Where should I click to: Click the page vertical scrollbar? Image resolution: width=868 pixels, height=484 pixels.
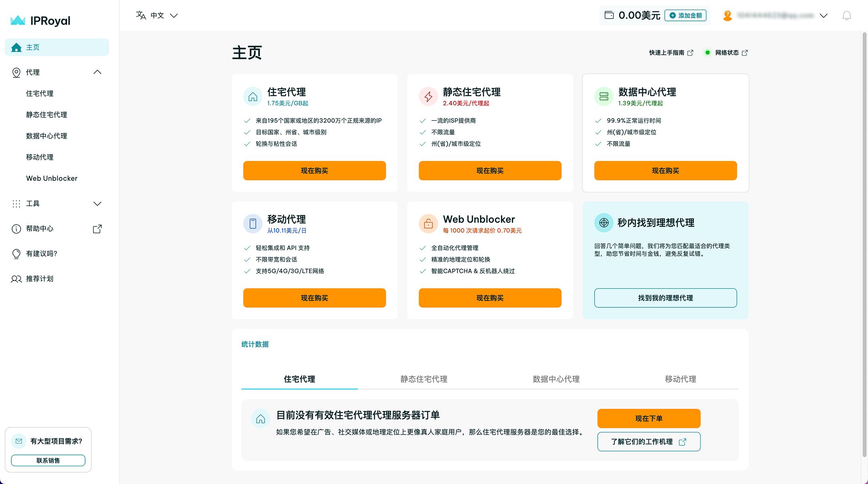click(864, 242)
